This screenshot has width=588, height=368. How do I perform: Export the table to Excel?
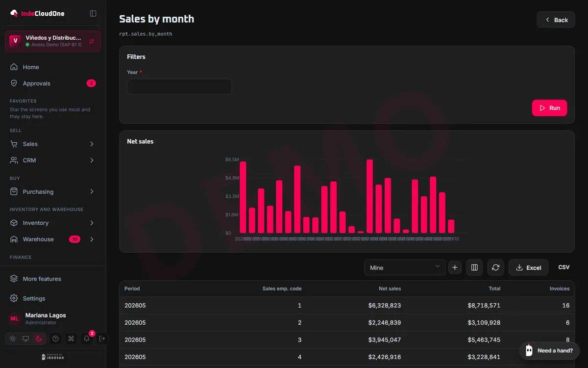click(528, 267)
